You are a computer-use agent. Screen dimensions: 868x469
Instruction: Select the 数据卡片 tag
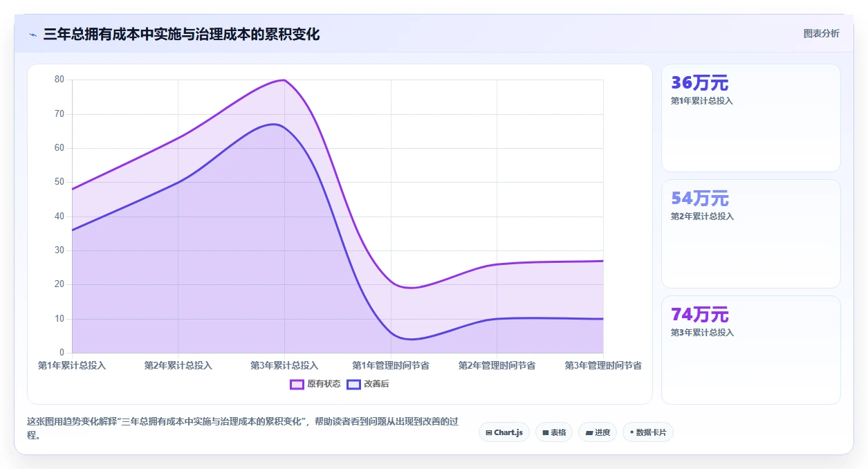pos(648,432)
